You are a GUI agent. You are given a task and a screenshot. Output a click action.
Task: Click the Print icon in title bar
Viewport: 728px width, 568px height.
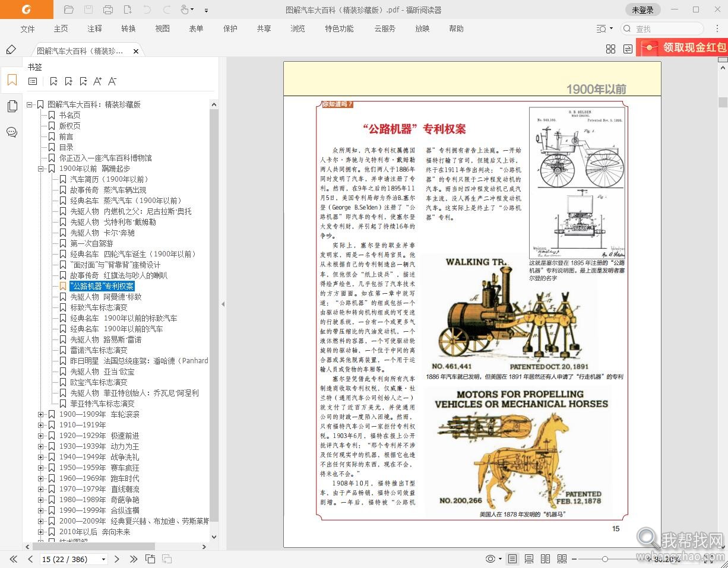[x=108, y=9]
